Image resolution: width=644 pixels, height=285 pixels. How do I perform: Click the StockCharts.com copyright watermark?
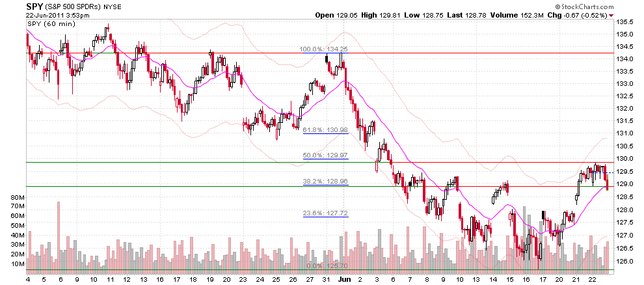584,7
